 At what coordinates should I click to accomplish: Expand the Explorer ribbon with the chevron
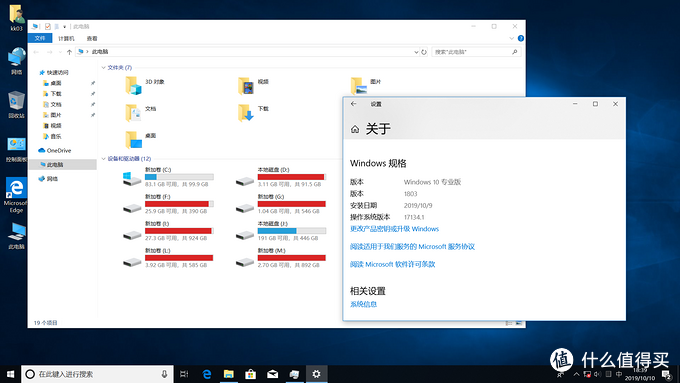pyautogui.click(x=511, y=38)
